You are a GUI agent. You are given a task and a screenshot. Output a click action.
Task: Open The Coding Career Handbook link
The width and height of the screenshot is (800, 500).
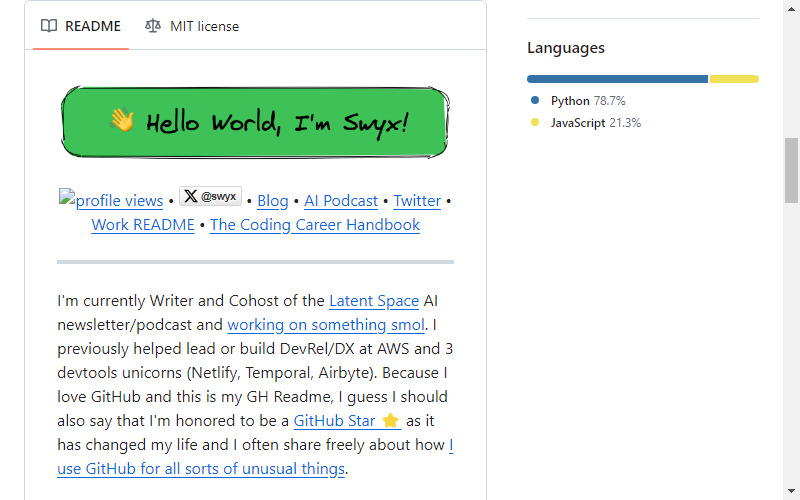coord(315,224)
